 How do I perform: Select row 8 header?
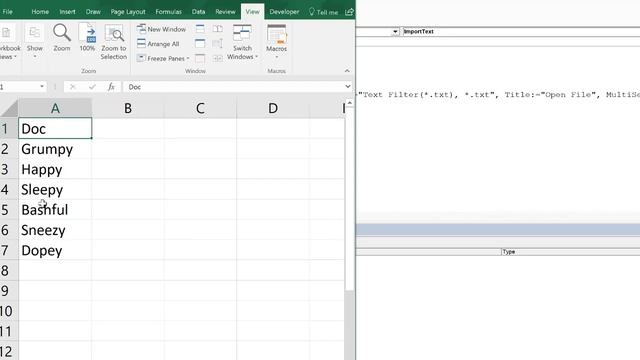[x=8, y=270]
